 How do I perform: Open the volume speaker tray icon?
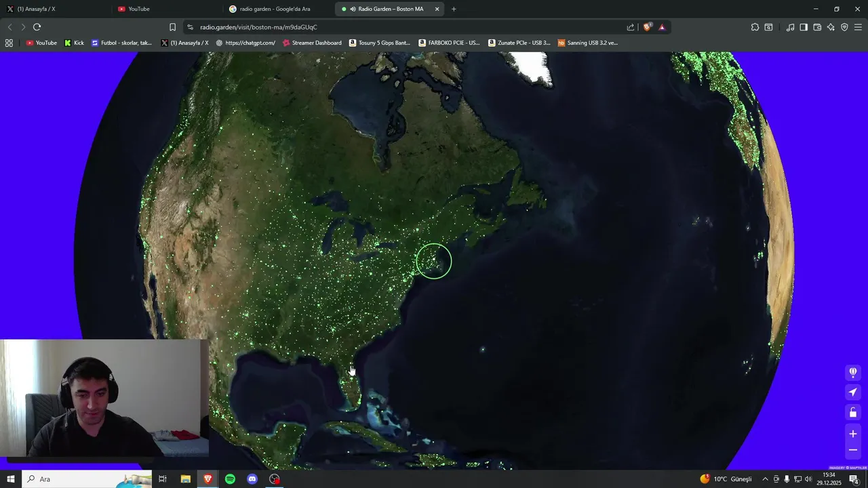tap(808, 479)
